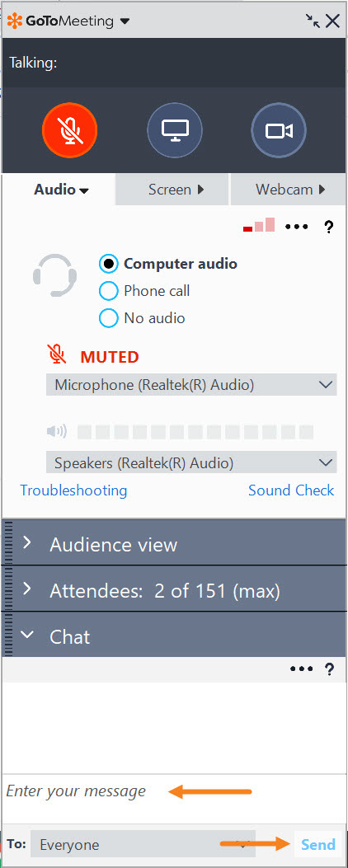Choose the No audio radio option

tap(109, 317)
